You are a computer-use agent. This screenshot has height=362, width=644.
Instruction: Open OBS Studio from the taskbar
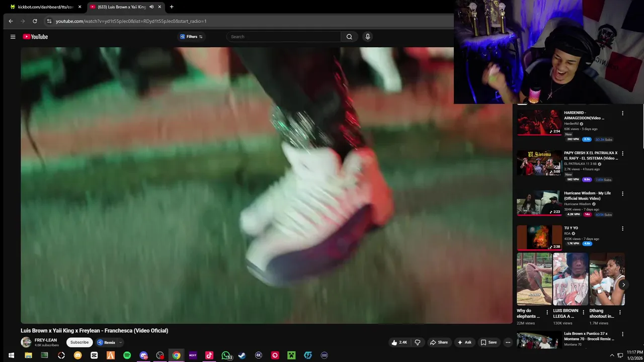[x=160, y=355]
